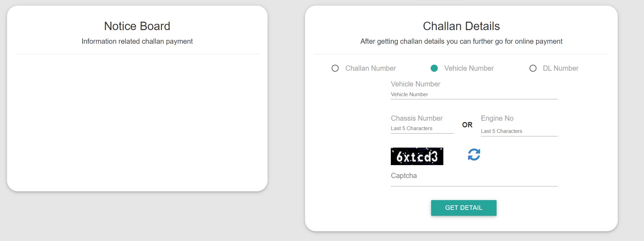Focus the Captcha text input
The height and width of the screenshot is (241, 644).
(x=474, y=180)
